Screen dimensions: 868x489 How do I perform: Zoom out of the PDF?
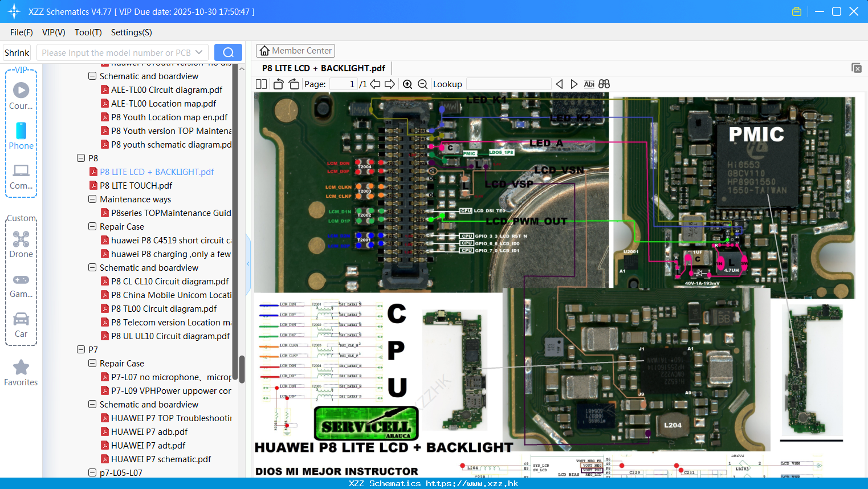[422, 84]
